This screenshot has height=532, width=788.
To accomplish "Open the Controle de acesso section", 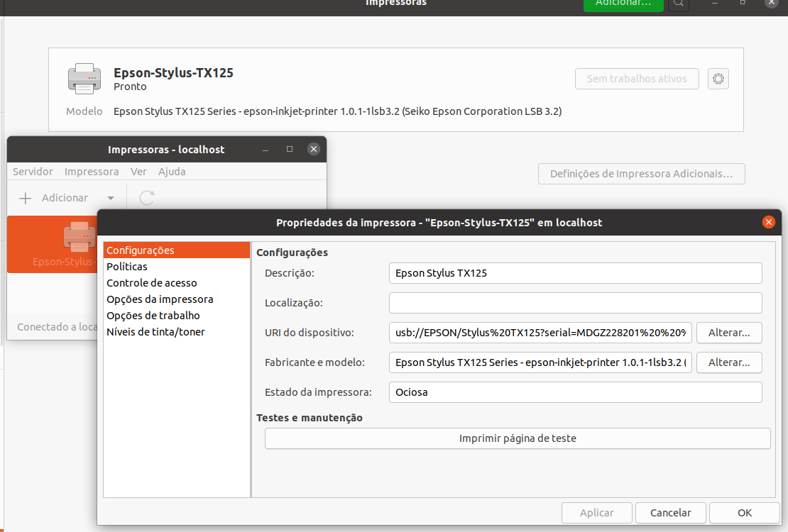I will [x=177, y=283].
